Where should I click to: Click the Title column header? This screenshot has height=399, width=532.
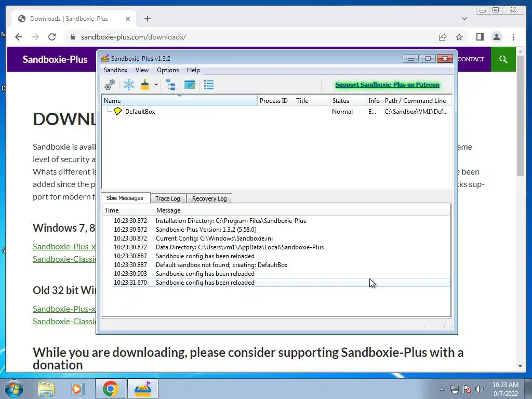coord(312,101)
